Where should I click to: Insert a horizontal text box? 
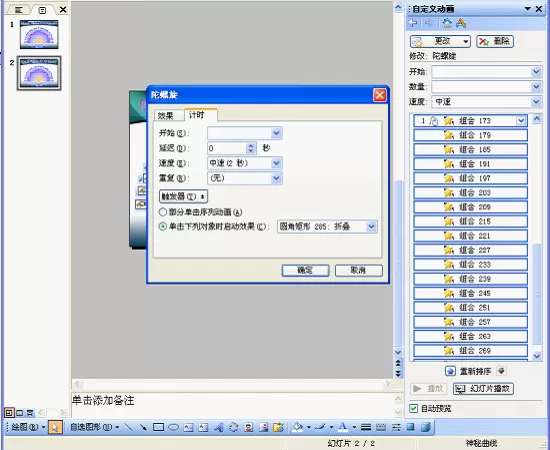(x=188, y=427)
